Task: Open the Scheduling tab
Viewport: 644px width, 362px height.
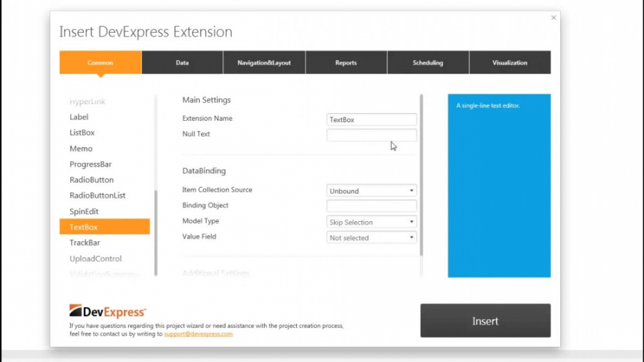Action: point(428,62)
